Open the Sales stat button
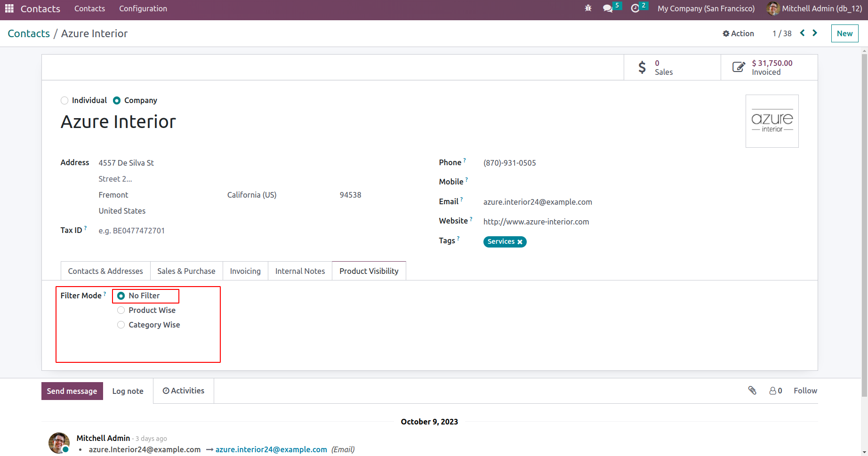 [x=672, y=67]
